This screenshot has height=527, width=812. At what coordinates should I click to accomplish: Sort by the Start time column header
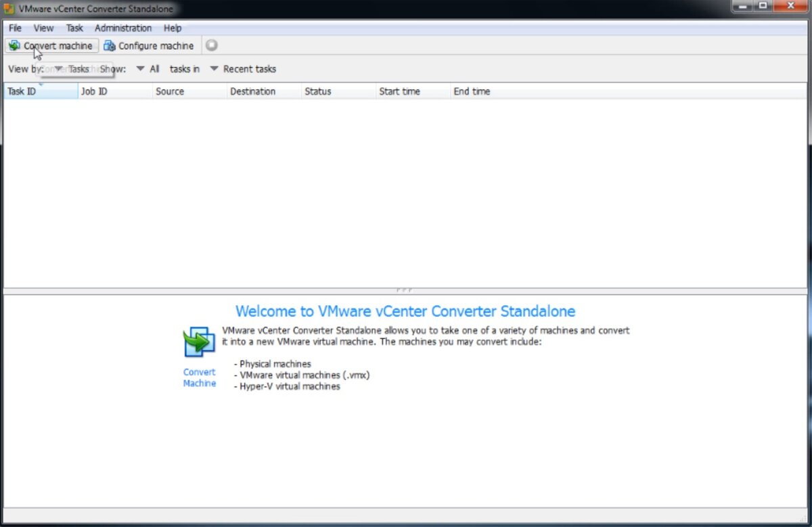pos(413,91)
